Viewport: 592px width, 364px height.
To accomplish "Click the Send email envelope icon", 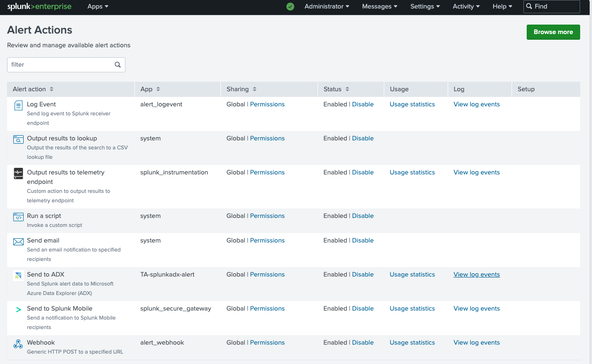I will click(18, 242).
